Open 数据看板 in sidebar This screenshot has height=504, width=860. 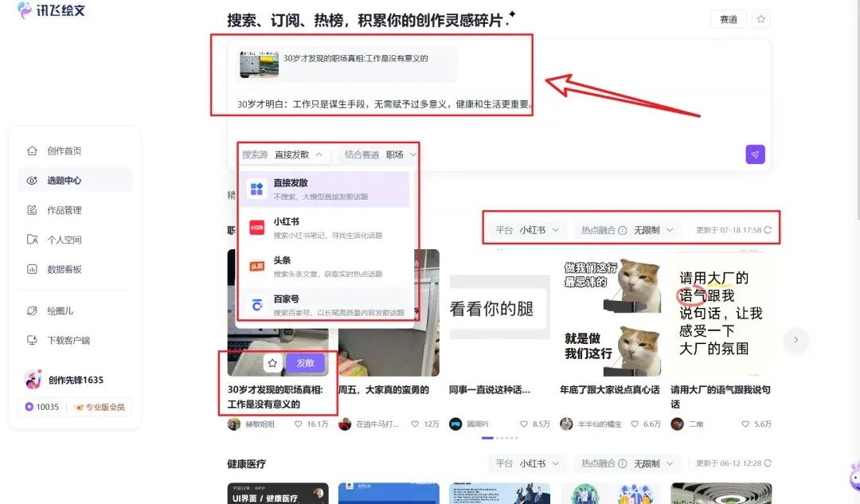click(75, 269)
